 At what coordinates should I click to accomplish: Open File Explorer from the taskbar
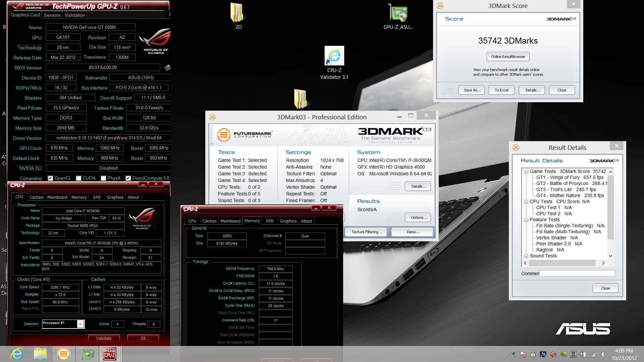click(40, 354)
